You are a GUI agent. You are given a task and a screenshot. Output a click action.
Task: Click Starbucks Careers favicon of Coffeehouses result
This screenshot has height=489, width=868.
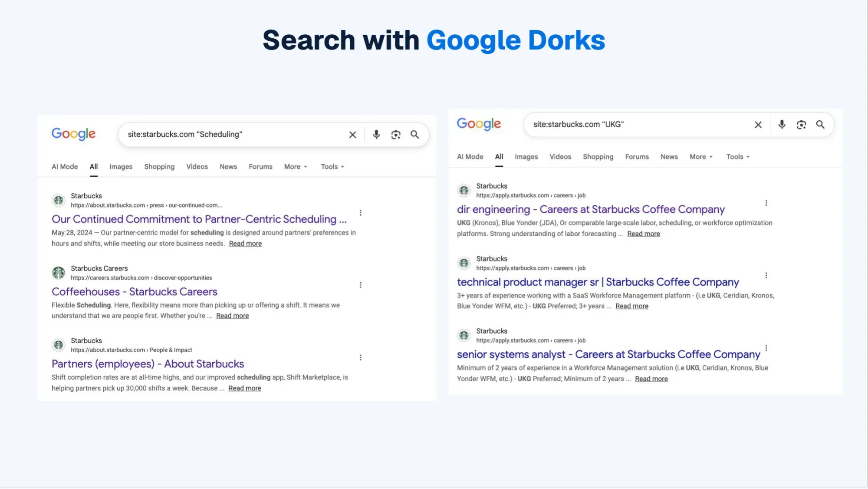tap(59, 273)
